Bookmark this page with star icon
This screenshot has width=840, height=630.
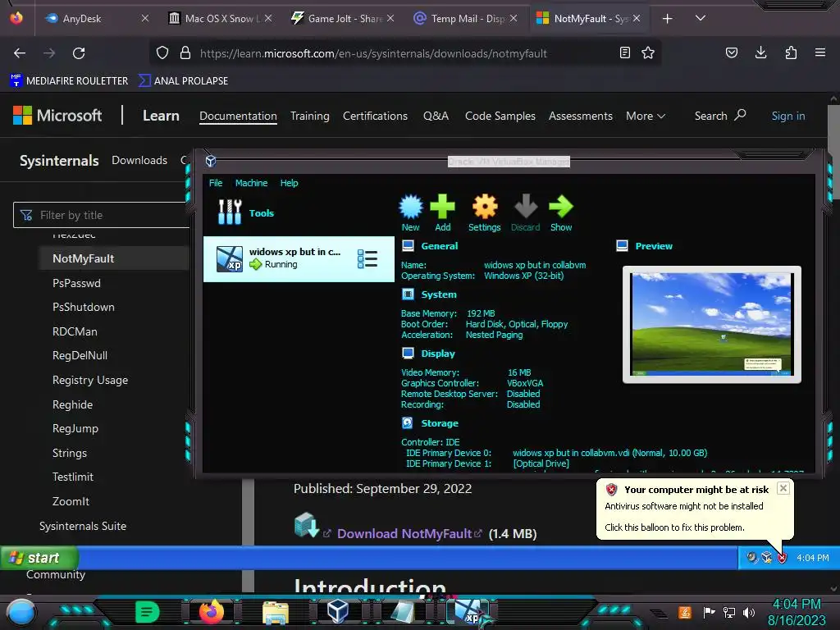pos(648,52)
